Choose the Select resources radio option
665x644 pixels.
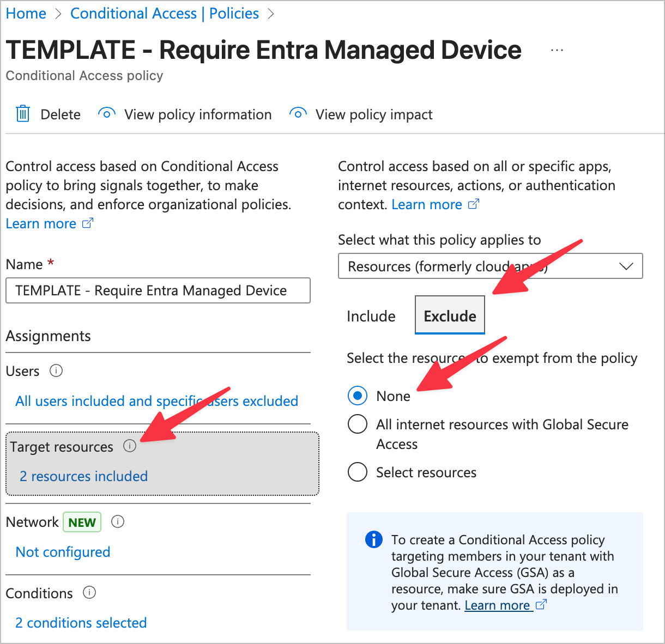click(x=358, y=472)
